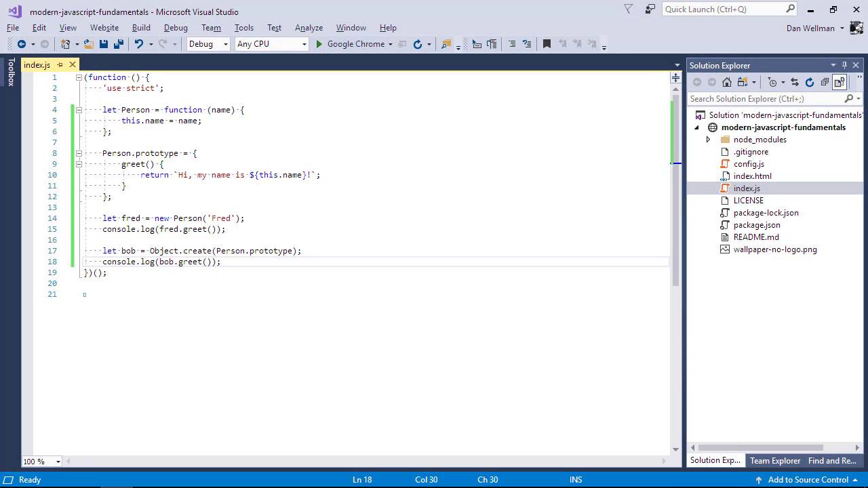Undo the last edit with the Undo icon

click(x=139, y=44)
